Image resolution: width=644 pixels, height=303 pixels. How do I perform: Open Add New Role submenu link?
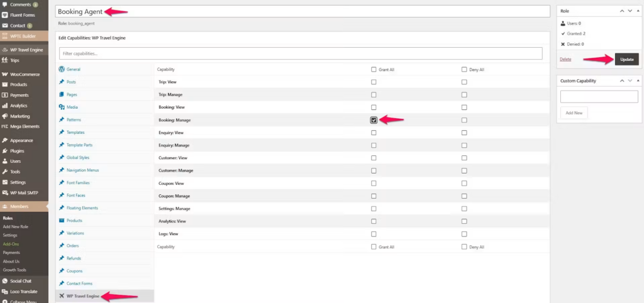16,227
